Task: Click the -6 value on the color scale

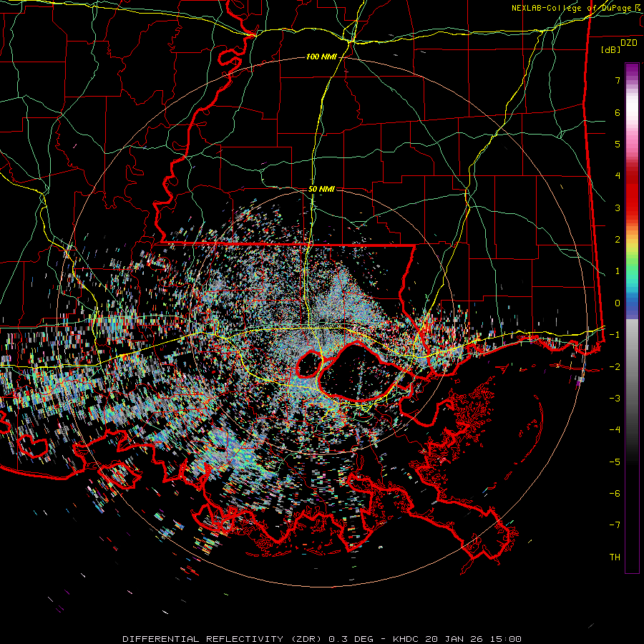Action: coord(615,494)
